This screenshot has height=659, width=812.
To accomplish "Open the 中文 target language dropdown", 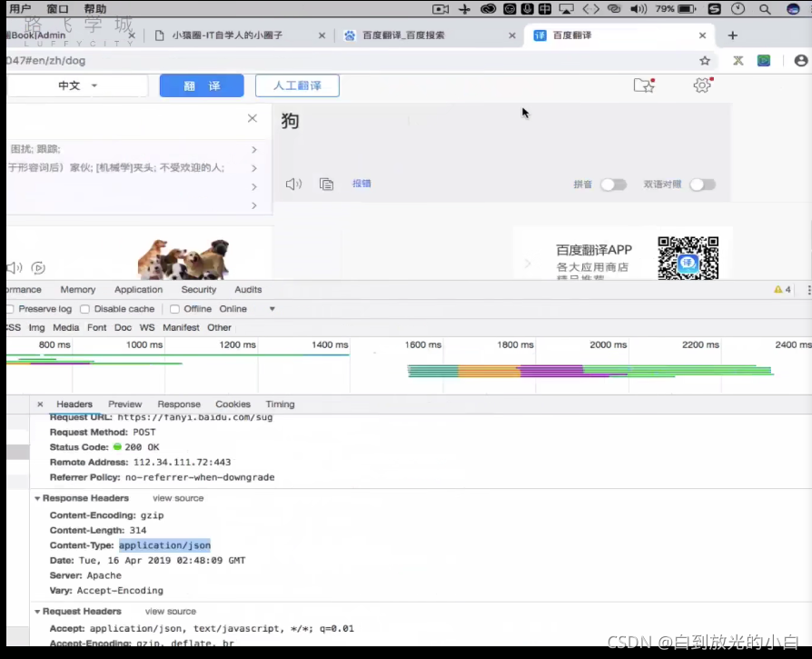I will pyautogui.click(x=78, y=85).
